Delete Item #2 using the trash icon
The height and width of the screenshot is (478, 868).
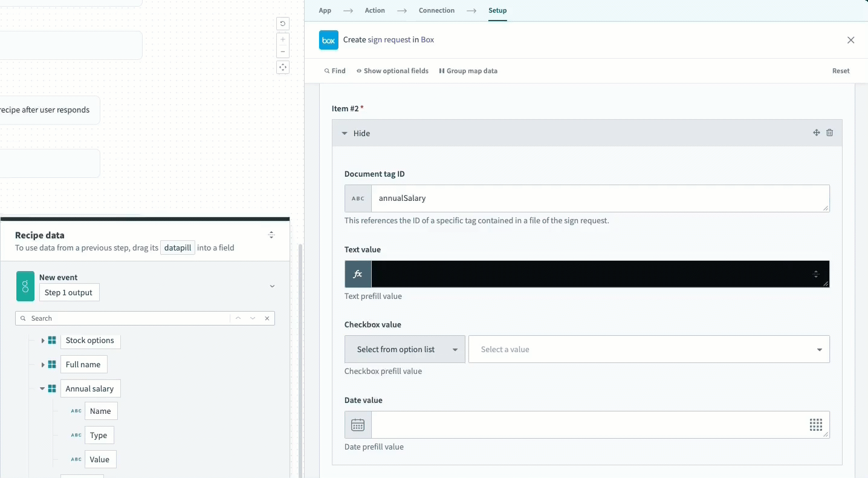[x=829, y=133]
